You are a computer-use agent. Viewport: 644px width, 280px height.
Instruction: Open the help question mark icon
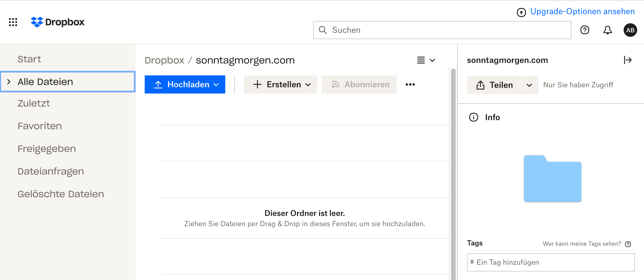coord(585,30)
